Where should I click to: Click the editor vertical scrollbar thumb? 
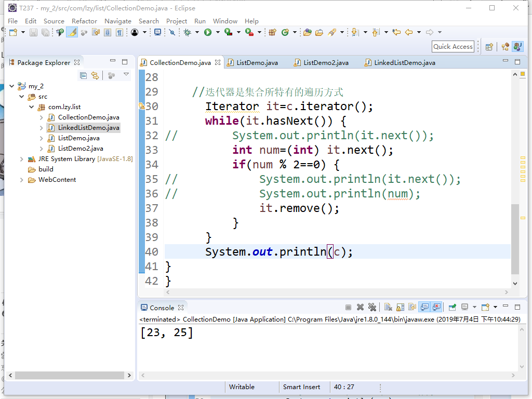coord(515,239)
